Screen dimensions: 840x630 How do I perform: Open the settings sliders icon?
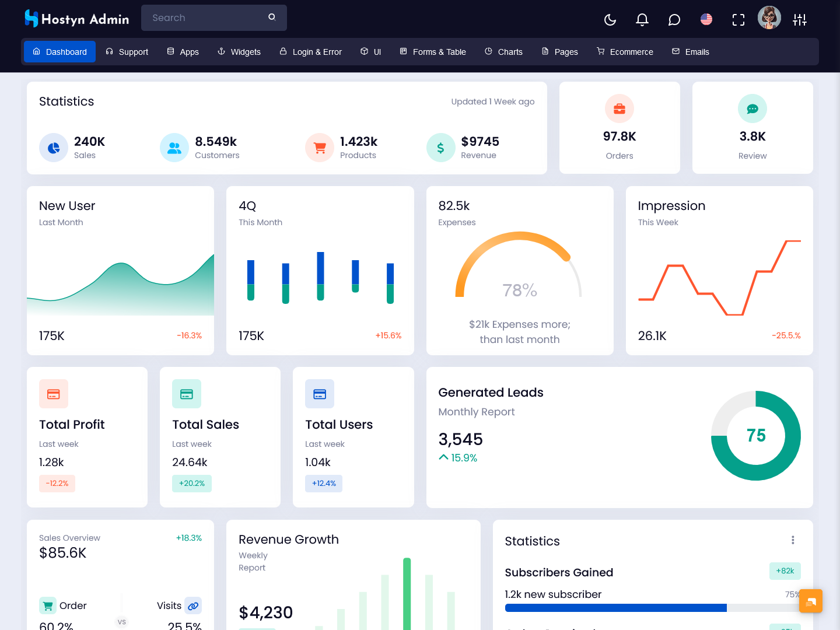click(x=800, y=20)
